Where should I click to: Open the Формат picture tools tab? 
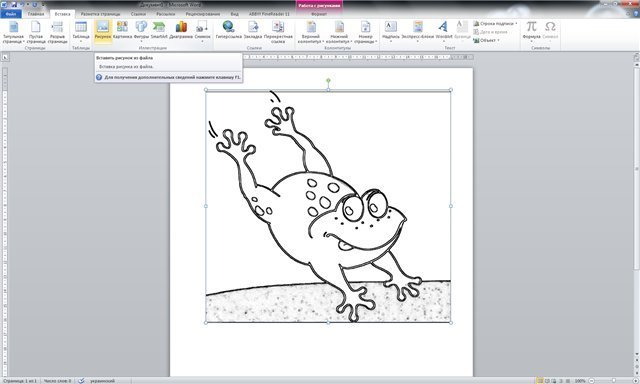tap(319, 14)
